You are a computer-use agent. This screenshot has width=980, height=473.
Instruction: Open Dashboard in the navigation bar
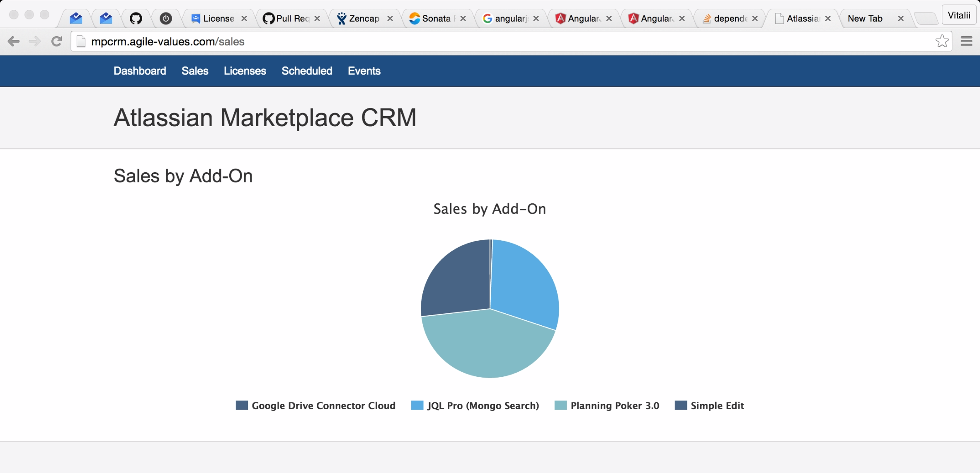click(x=140, y=71)
